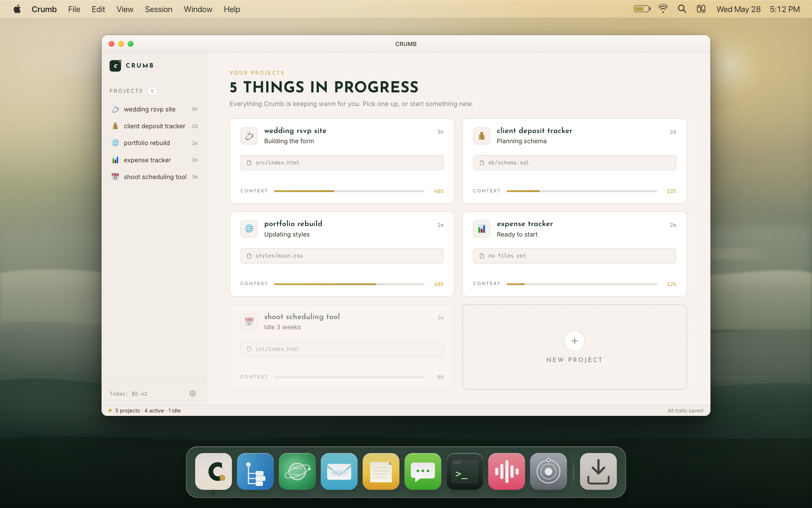Open Spotlight search in menu bar
Viewport: 812px width, 508px height.
[x=682, y=9]
